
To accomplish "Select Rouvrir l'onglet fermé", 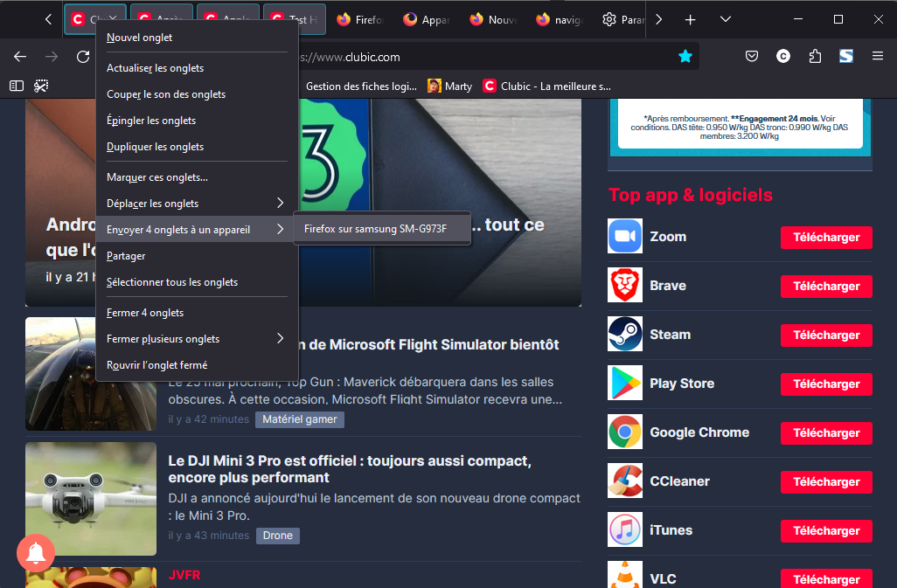I will click(x=198, y=365).
